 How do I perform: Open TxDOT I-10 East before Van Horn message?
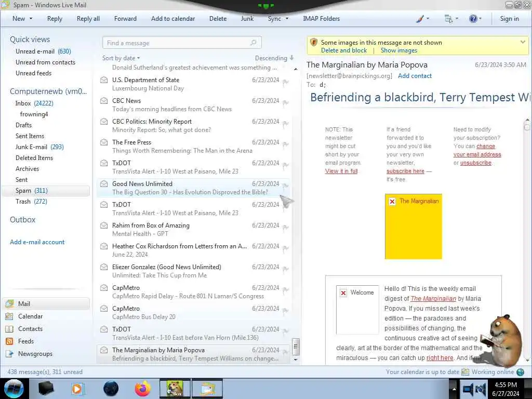[x=193, y=333]
